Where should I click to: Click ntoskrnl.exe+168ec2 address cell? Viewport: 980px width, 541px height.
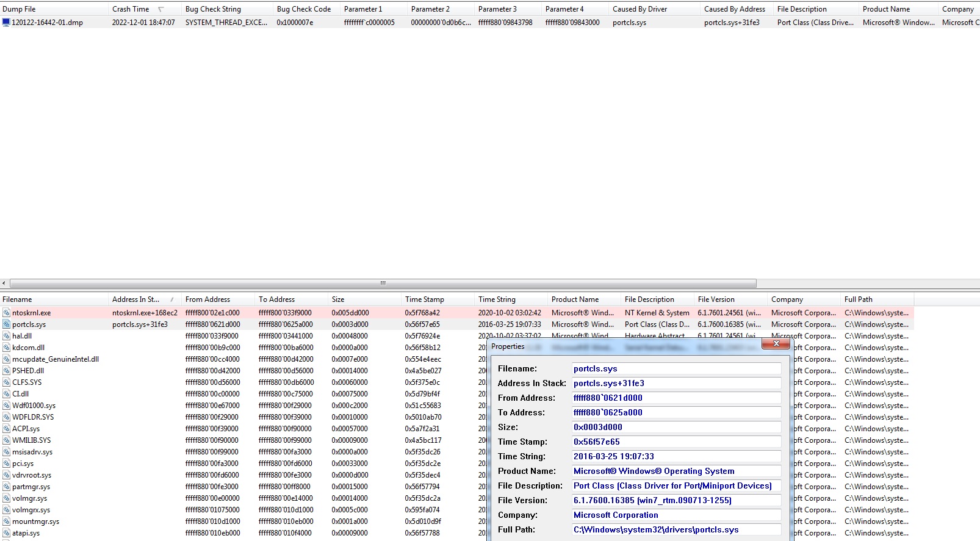[x=145, y=313]
